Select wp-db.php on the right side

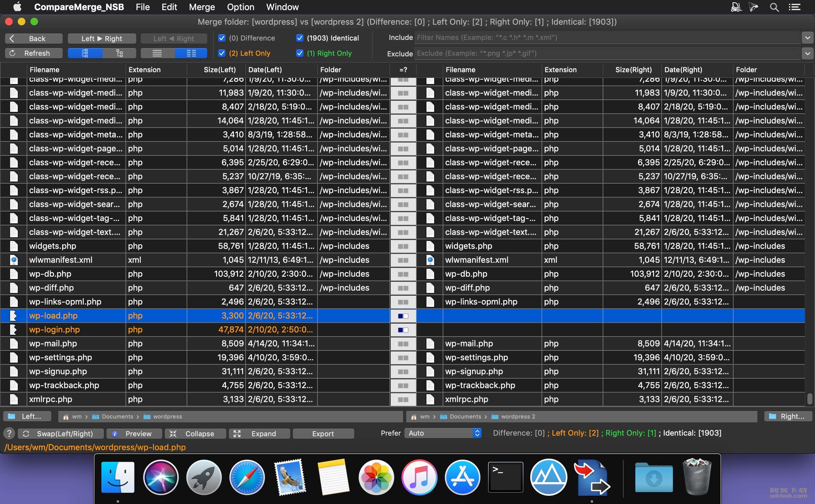[611, 274]
